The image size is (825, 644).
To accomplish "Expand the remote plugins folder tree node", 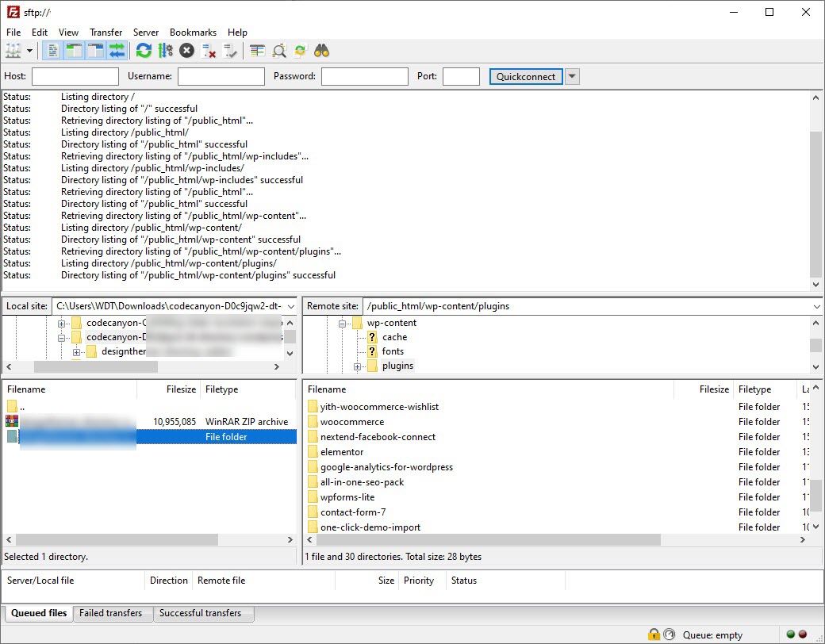I will click(357, 366).
